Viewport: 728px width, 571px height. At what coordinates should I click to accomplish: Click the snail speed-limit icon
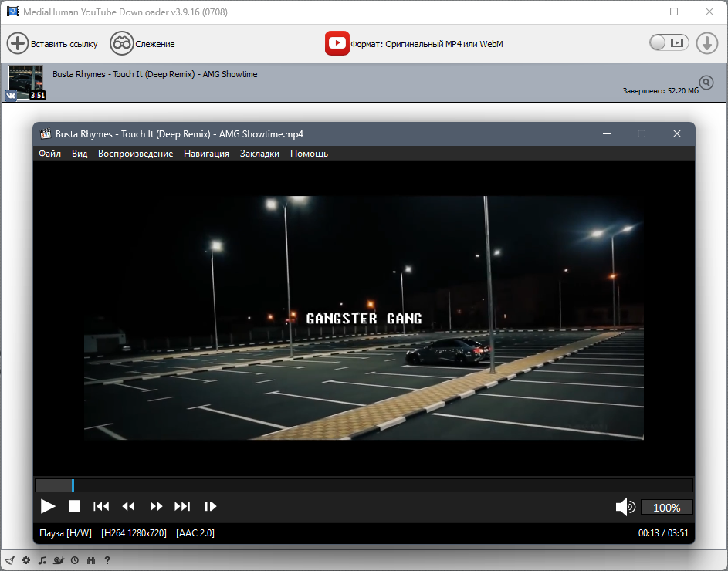tap(59, 560)
